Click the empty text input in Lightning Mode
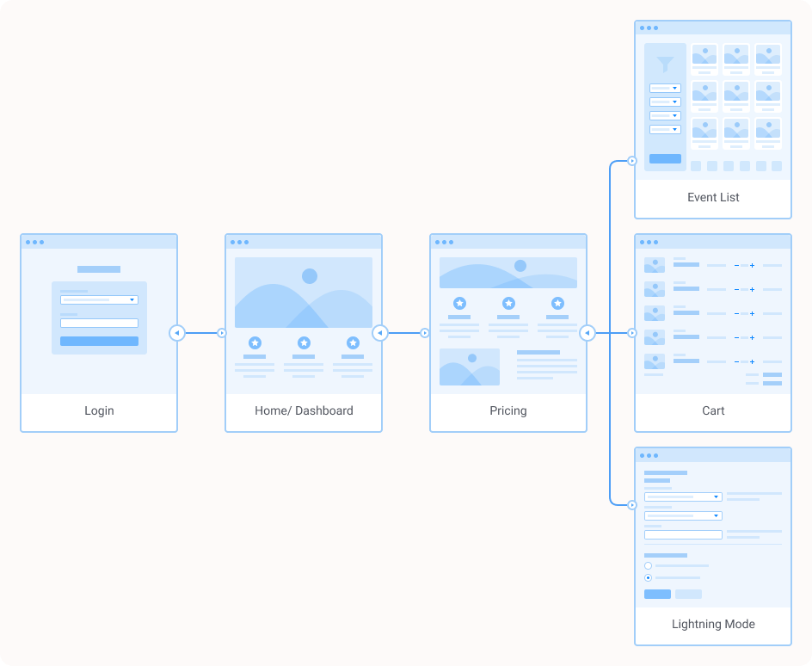Image resolution: width=812 pixels, height=666 pixels. [683, 534]
